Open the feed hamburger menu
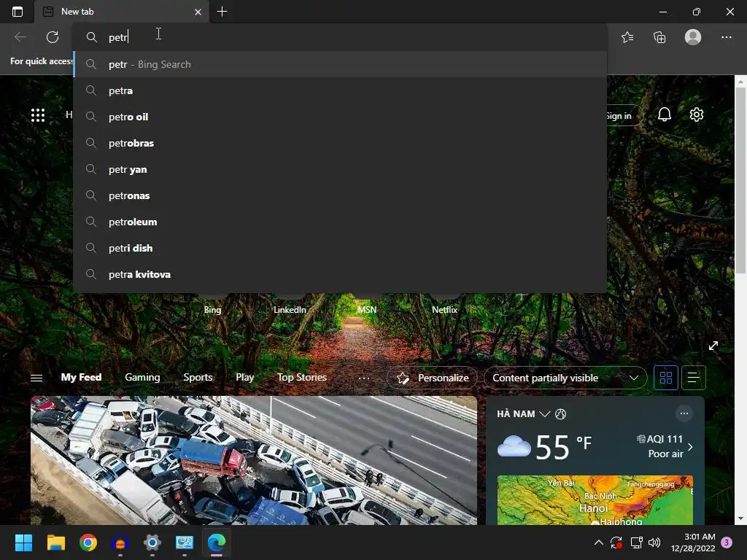 coord(36,378)
